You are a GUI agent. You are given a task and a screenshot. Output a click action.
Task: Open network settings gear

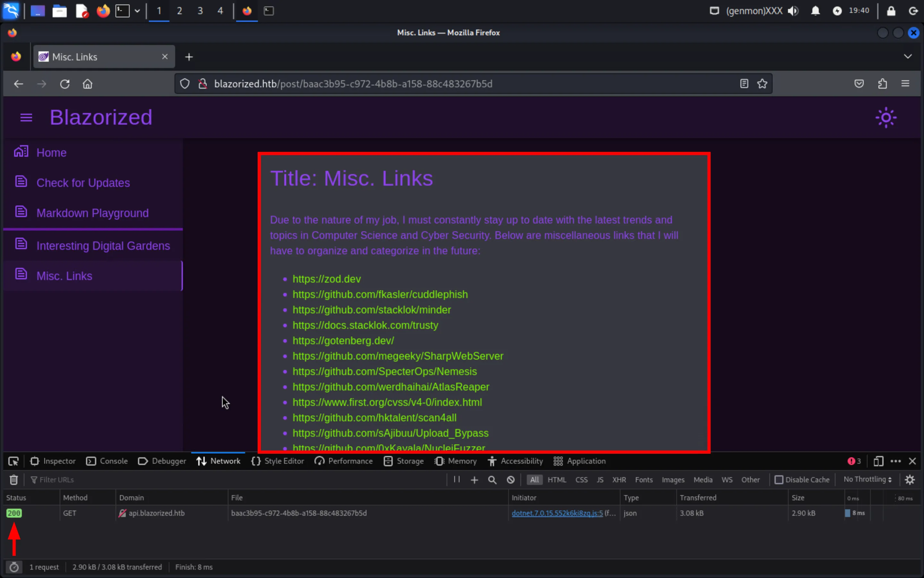click(x=910, y=480)
